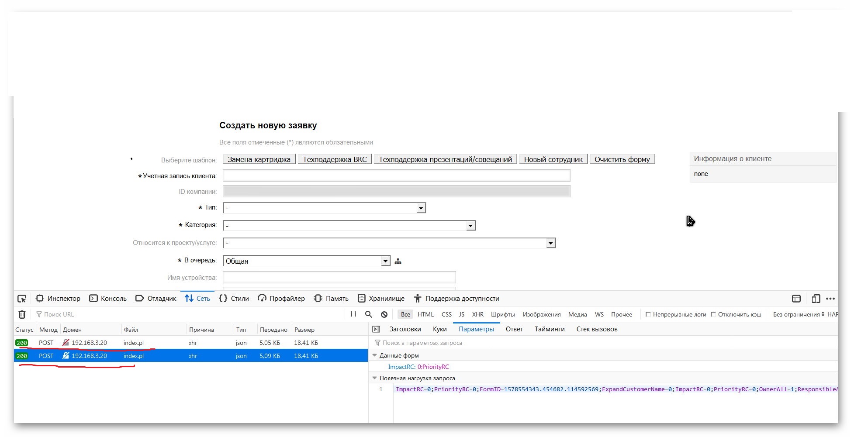This screenshot has width=868, height=437.
Task: Switch to the Профайлер tab
Action: (281, 299)
